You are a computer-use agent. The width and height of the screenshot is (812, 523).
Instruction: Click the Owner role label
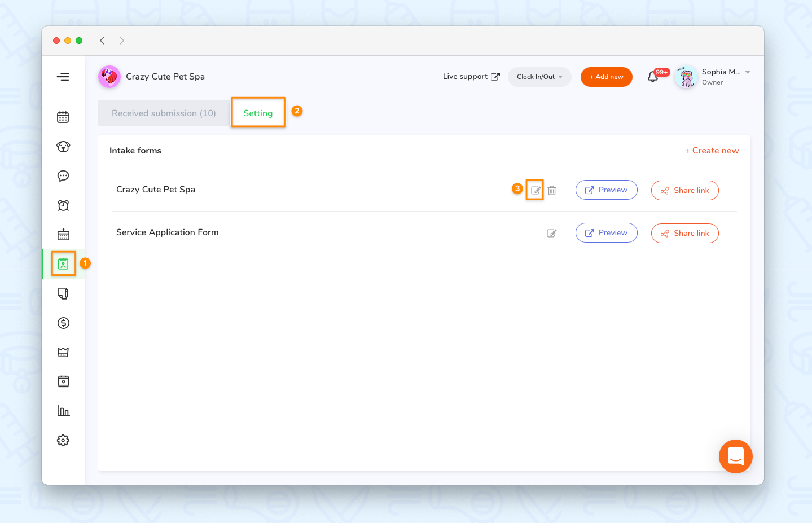(x=712, y=82)
